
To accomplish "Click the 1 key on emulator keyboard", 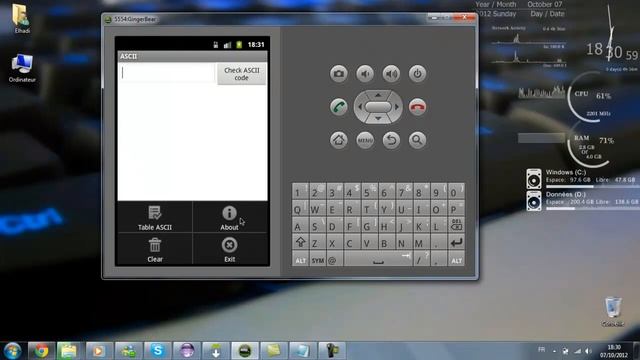I will (300, 191).
